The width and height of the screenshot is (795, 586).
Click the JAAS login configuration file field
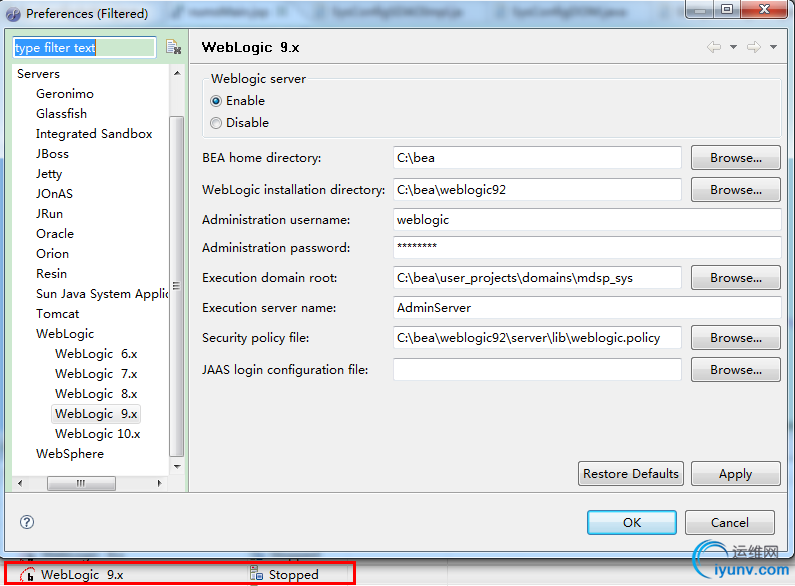537,370
